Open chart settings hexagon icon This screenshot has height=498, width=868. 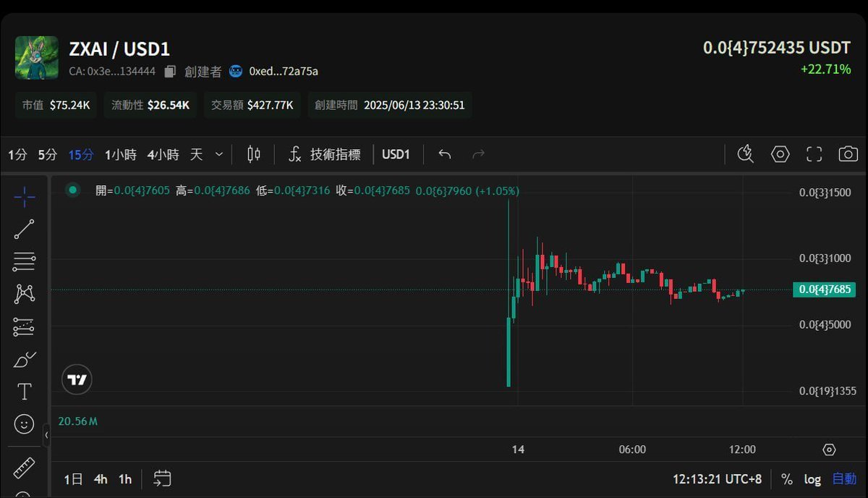point(780,154)
